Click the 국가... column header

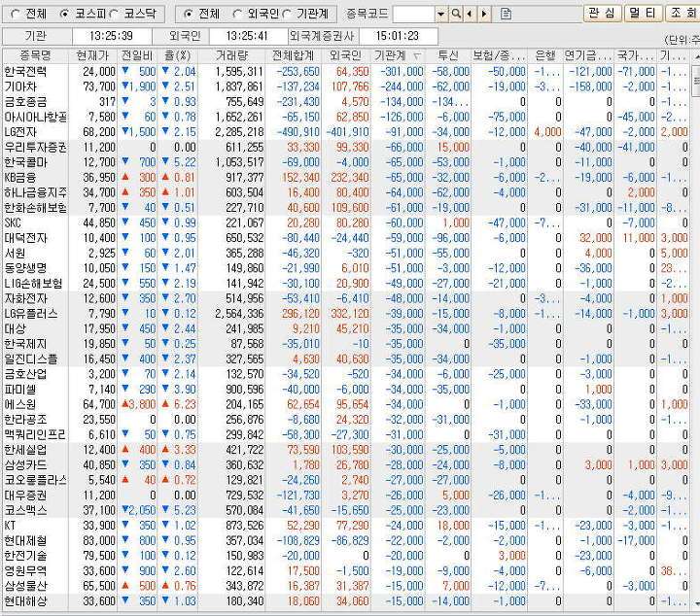tap(635, 55)
